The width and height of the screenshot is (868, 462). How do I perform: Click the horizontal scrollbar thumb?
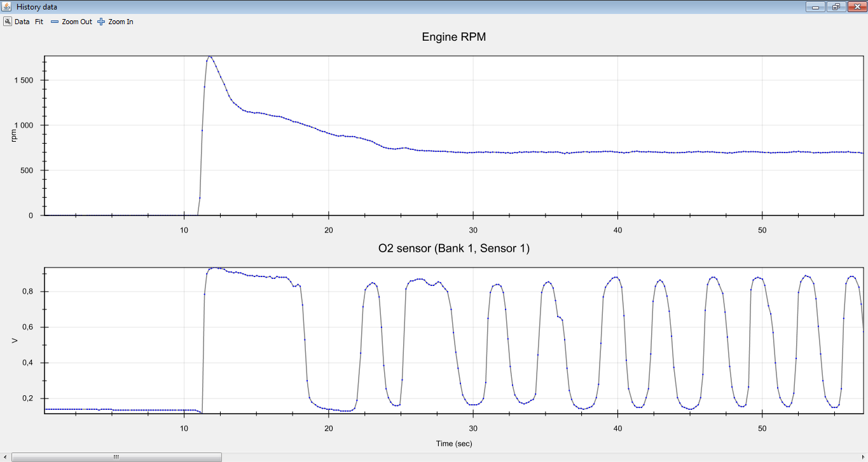pyautogui.click(x=116, y=457)
